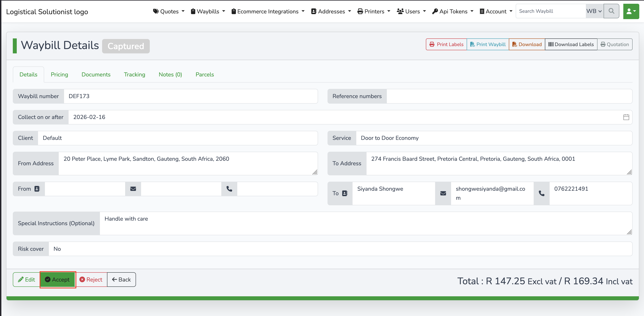
Task: Click the Special Instructions text area
Action: coord(366,223)
